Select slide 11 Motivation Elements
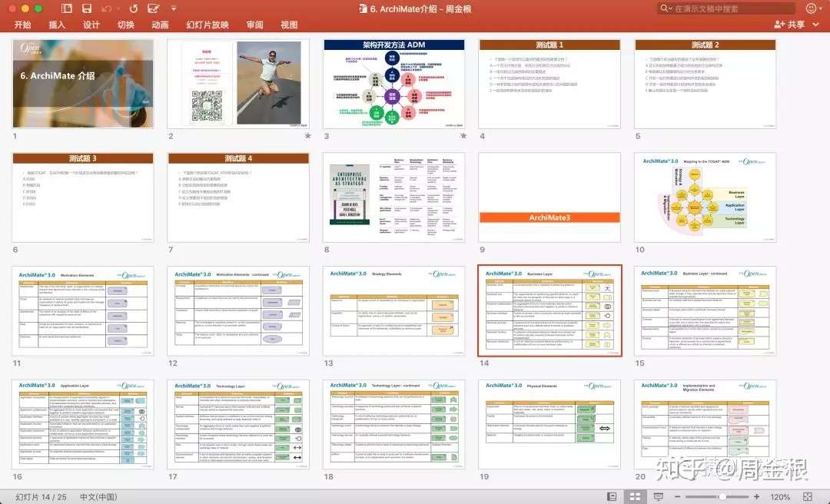 [x=83, y=310]
